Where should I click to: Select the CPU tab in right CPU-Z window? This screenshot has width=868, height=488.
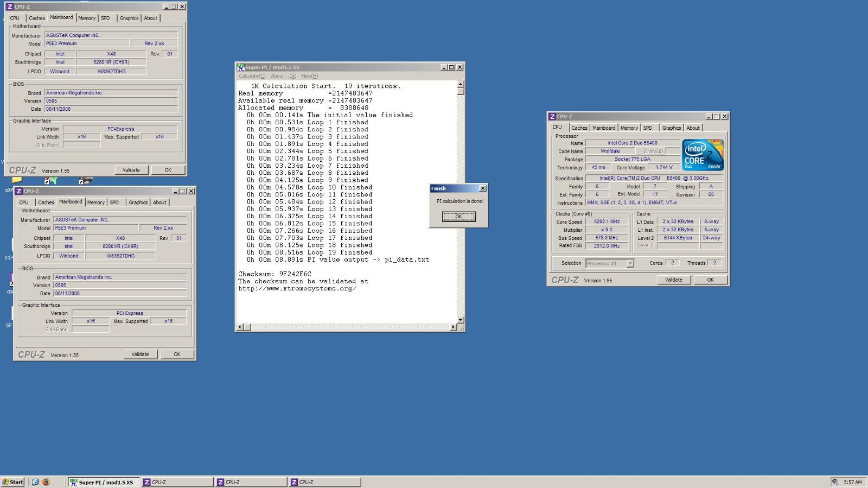coord(557,127)
